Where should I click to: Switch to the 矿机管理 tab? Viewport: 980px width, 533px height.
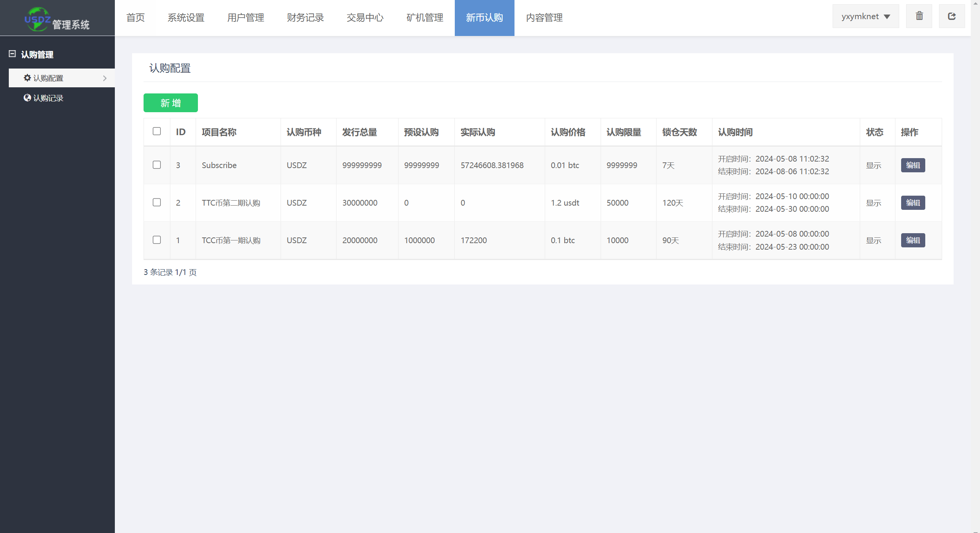pyautogui.click(x=425, y=18)
